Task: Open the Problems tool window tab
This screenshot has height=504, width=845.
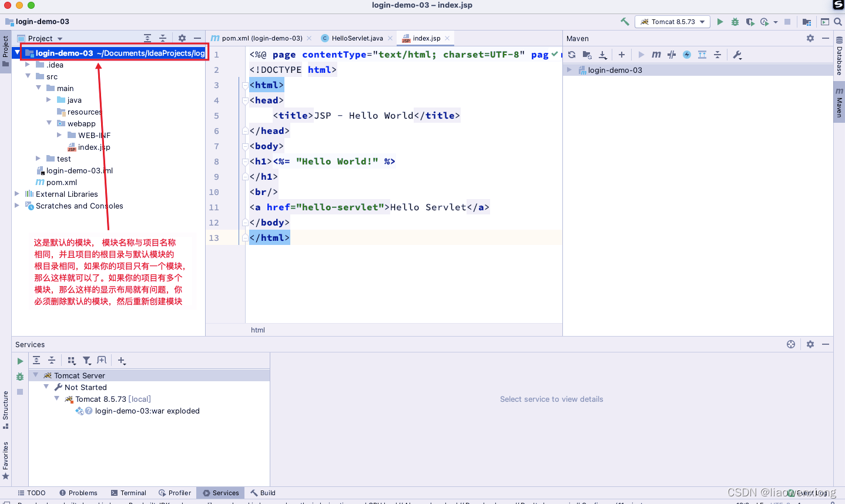Action: 78,493
